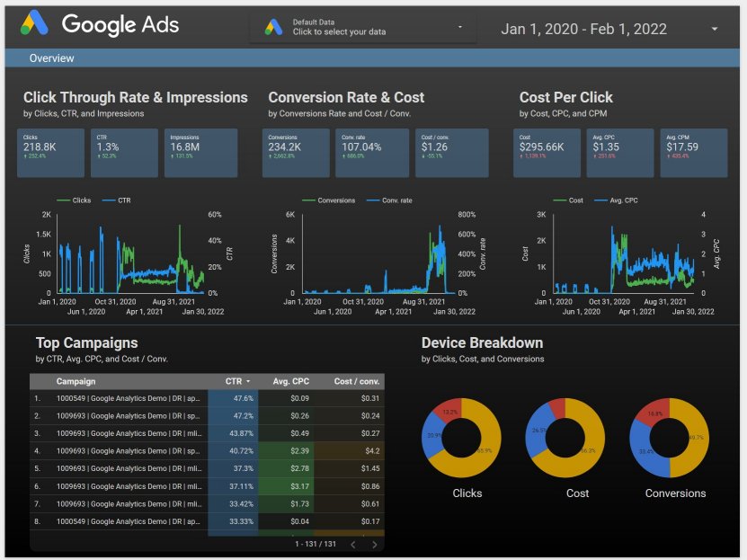The height and width of the screenshot is (560, 747).
Task: Click the Clicks legend entry on the first line chart
Action: 74,200
